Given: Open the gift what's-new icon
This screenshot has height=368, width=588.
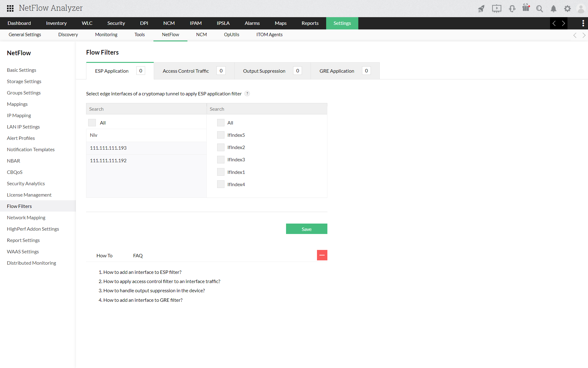Looking at the screenshot, I should pos(526,9).
